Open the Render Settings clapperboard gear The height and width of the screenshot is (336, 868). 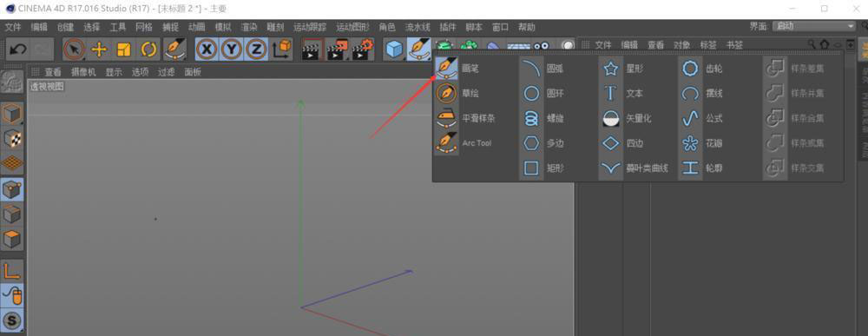[363, 49]
